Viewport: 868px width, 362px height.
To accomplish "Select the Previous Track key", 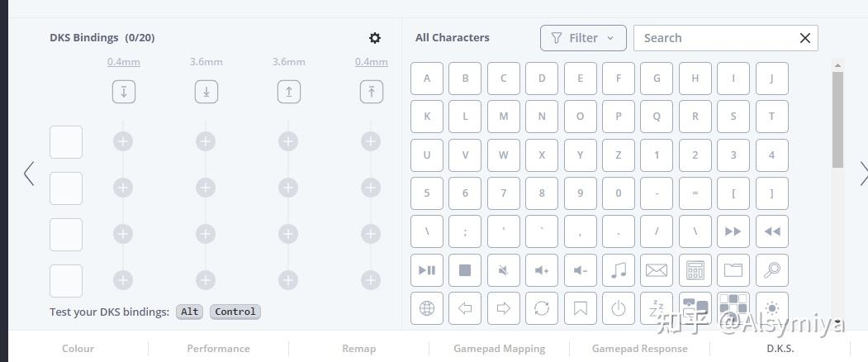I will 772,231.
